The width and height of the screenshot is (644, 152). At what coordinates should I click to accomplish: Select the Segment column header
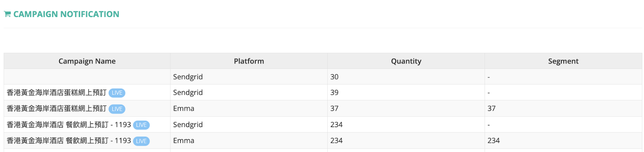(563, 61)
